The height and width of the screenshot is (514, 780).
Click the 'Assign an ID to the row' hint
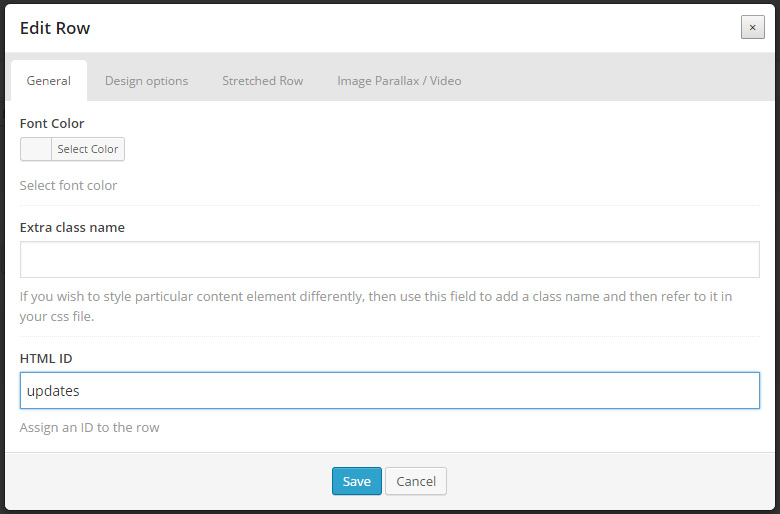click(90, 427)
